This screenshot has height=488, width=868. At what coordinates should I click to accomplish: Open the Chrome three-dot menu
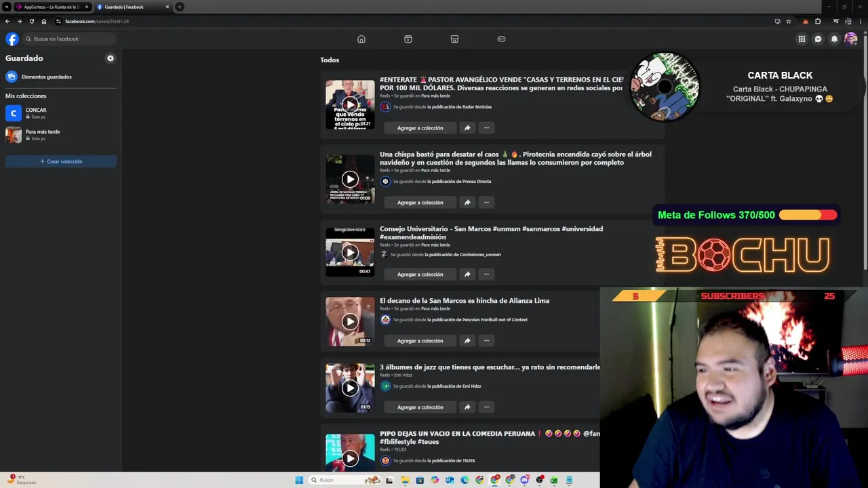coord(860,21)
